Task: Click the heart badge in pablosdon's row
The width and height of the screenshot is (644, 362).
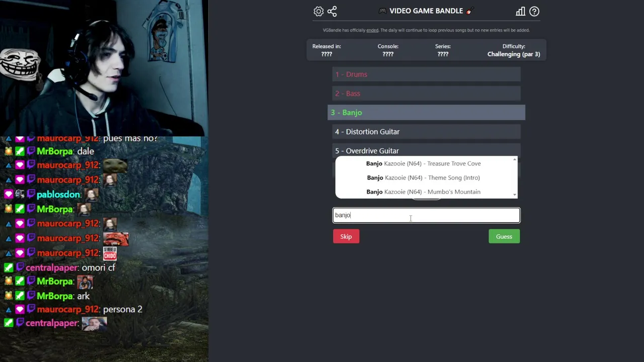Action: click(9, 195)
